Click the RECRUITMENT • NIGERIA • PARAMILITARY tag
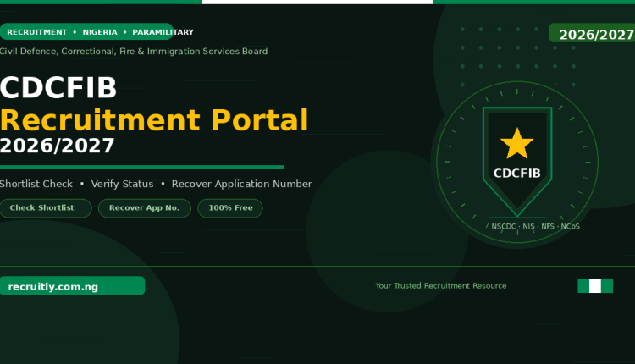635x364 pixels. tap(86, 31)
